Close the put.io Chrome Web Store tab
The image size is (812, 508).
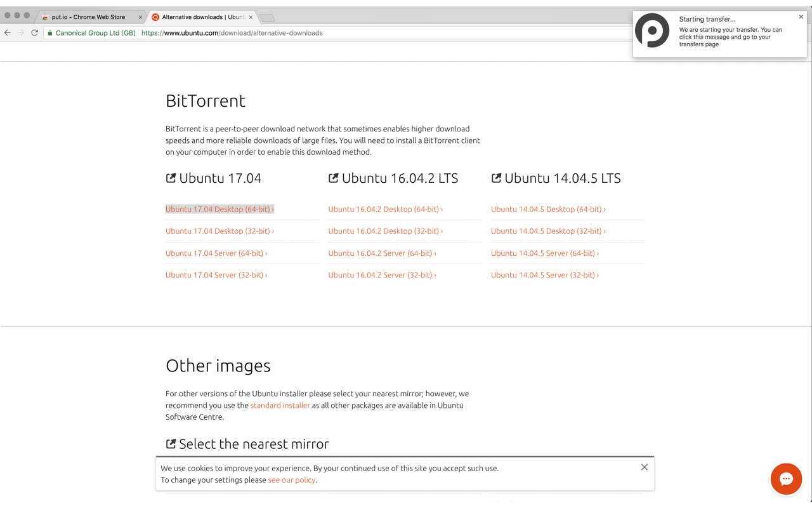tap(140, 17)
